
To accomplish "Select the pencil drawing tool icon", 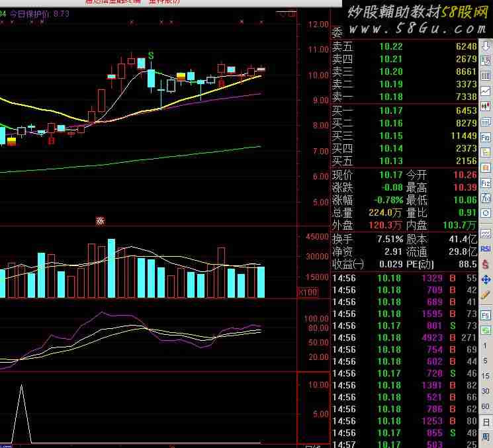I will click(486, 295).
